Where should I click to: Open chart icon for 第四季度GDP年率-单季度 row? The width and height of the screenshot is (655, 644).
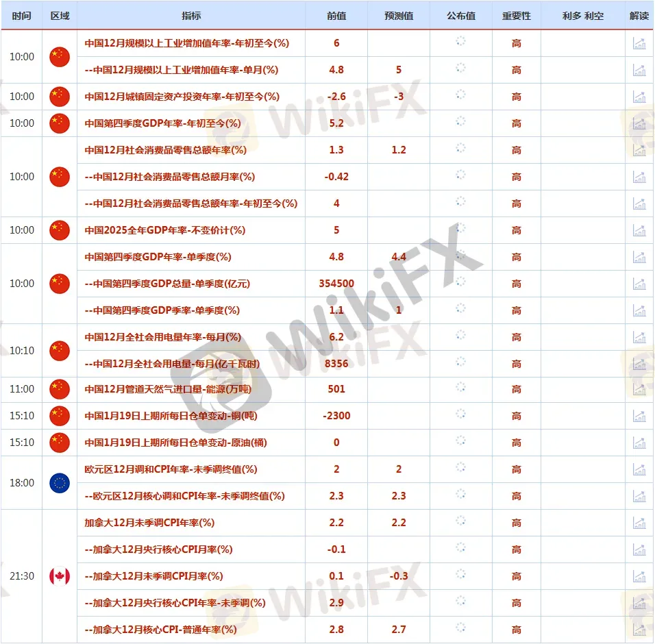click(x=639, y=257)
